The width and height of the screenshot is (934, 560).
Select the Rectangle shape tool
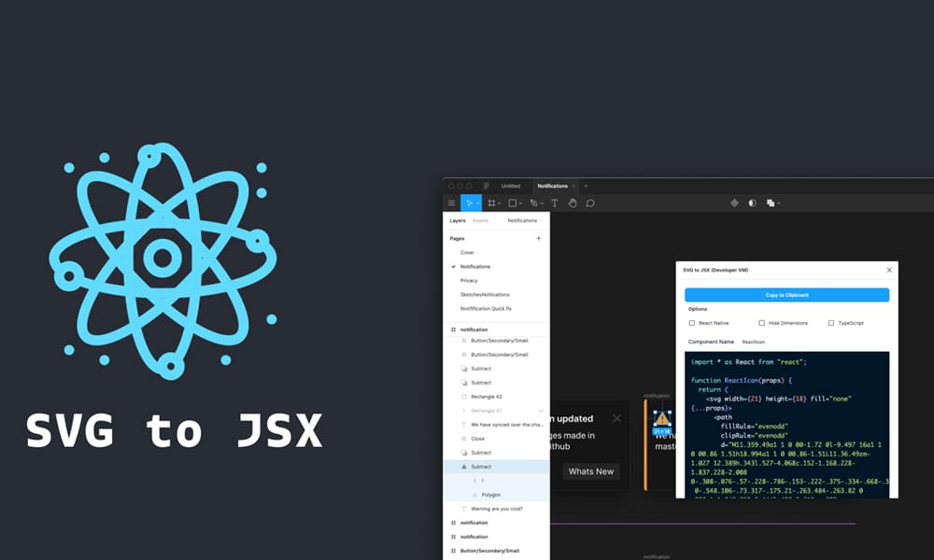pos(513,203)
